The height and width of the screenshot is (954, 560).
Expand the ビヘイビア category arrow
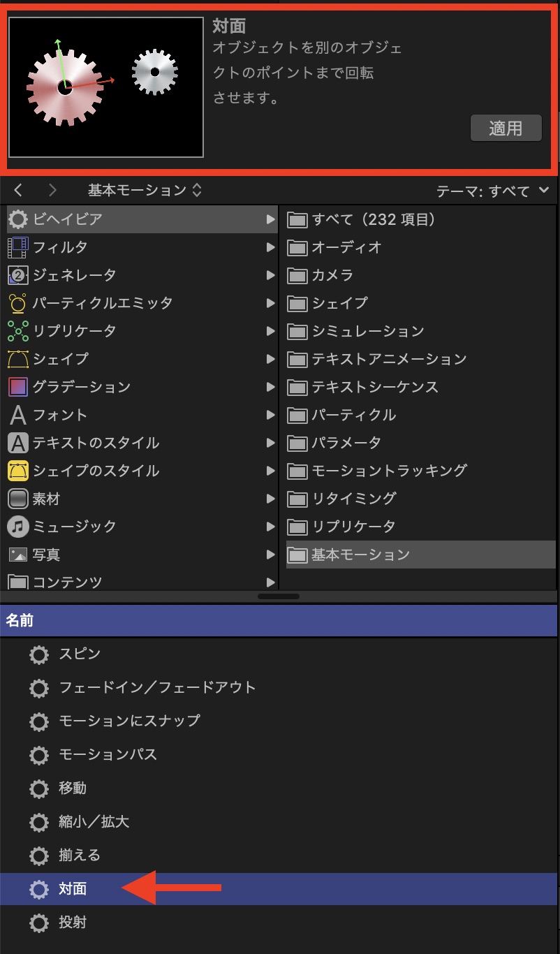[270, 219]
